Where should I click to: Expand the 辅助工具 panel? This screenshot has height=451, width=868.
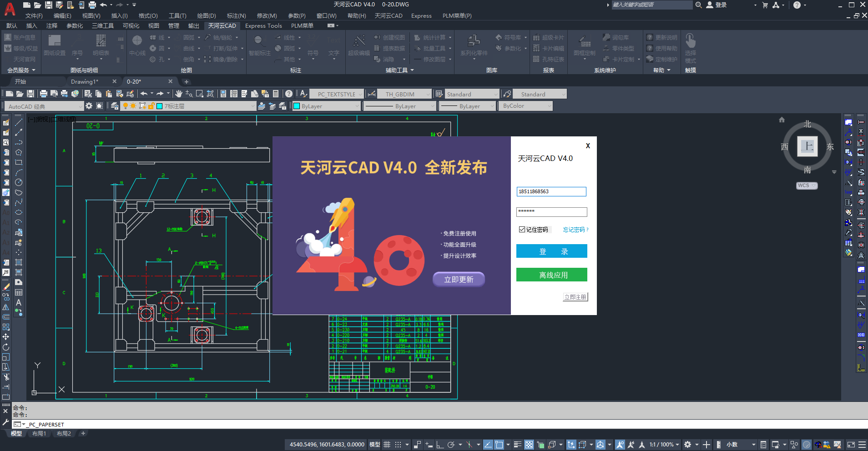point(400,70)
